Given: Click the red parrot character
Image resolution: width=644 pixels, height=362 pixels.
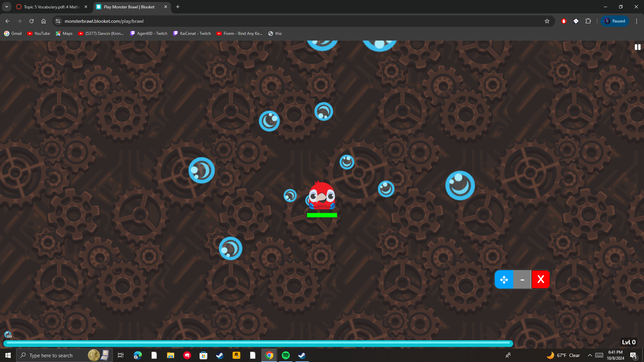Looking at the screenshot, I should point(322,196).
